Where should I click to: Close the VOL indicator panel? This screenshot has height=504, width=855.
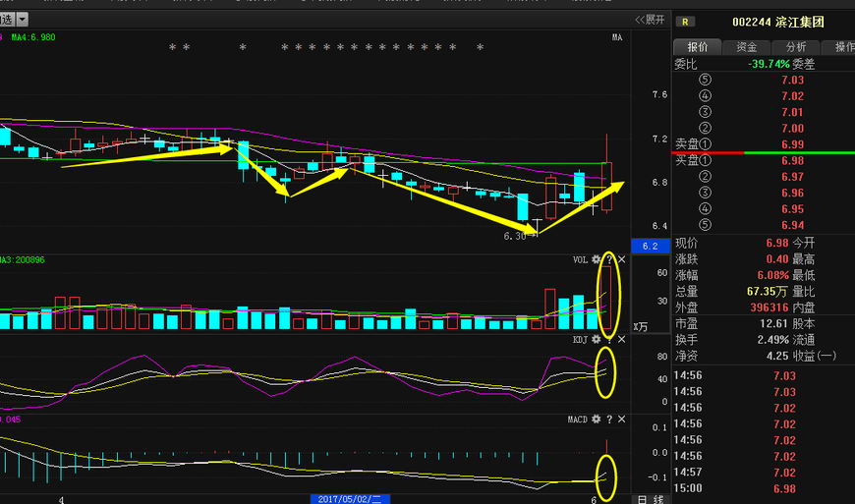point(622,260)
